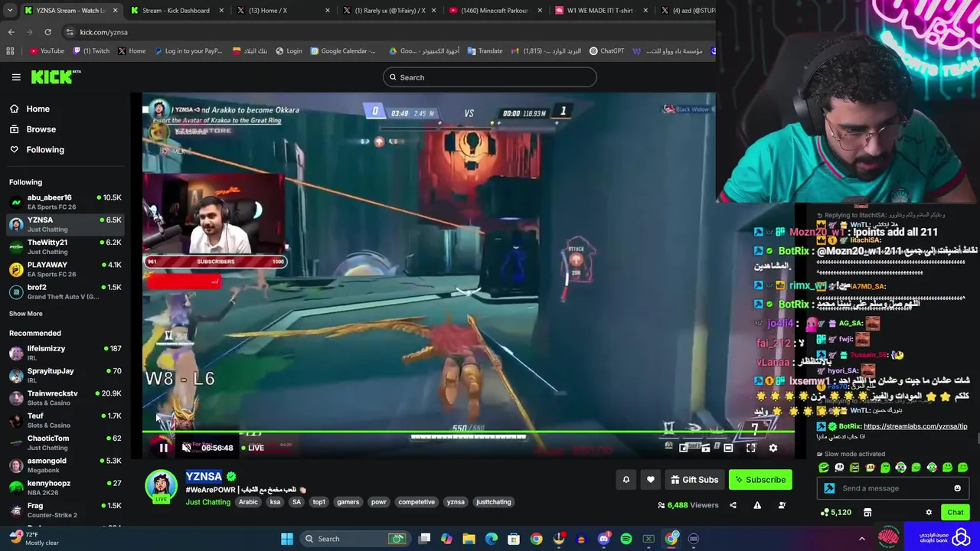
Task: Open the streamlabs.com/yznsa/tip link
Action: click(x=915, y=426)
